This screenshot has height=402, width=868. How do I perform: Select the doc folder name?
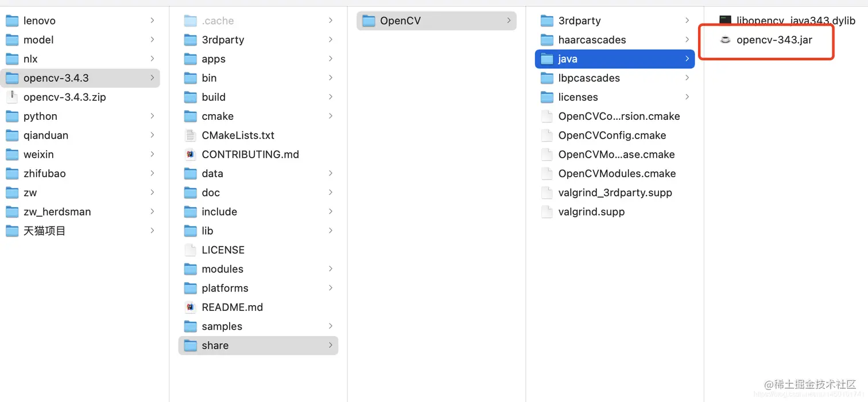(211, 193)
